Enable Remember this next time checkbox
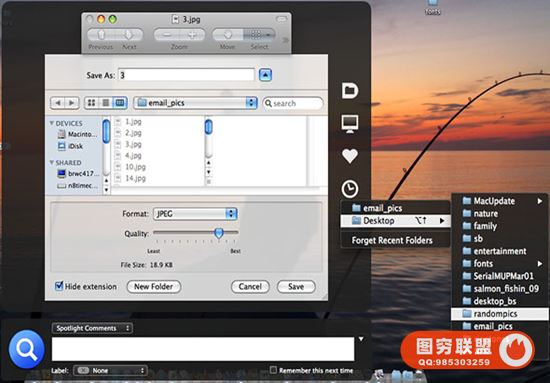550x383 pixels. tap(273, 370)
